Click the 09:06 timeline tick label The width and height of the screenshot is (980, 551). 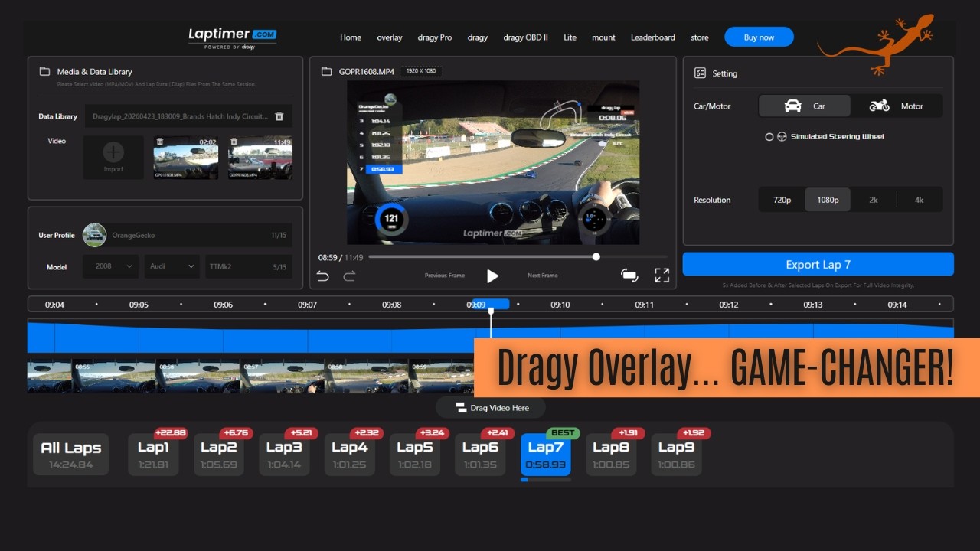tap(223, 305)
